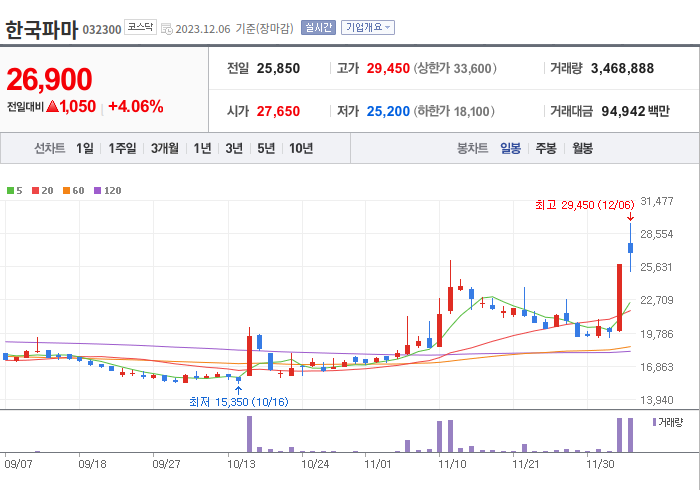Click the 코스닥 market badge
Screen dimensions: 700x490
click(140, 27)
